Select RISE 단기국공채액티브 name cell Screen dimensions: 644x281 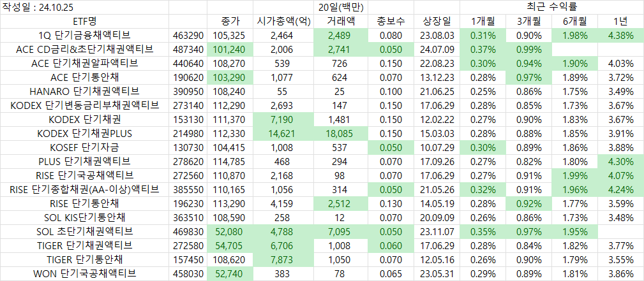(84, 176)
